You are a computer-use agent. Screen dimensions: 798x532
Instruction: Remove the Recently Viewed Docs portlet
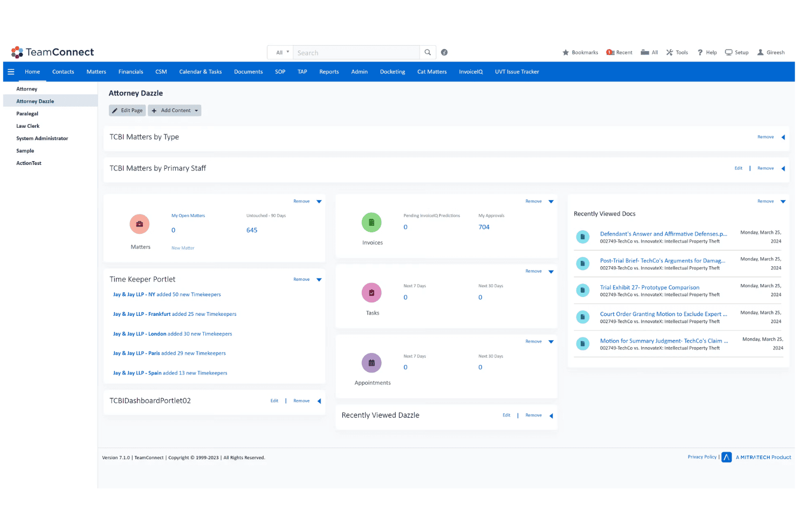(x=766, y=201)
